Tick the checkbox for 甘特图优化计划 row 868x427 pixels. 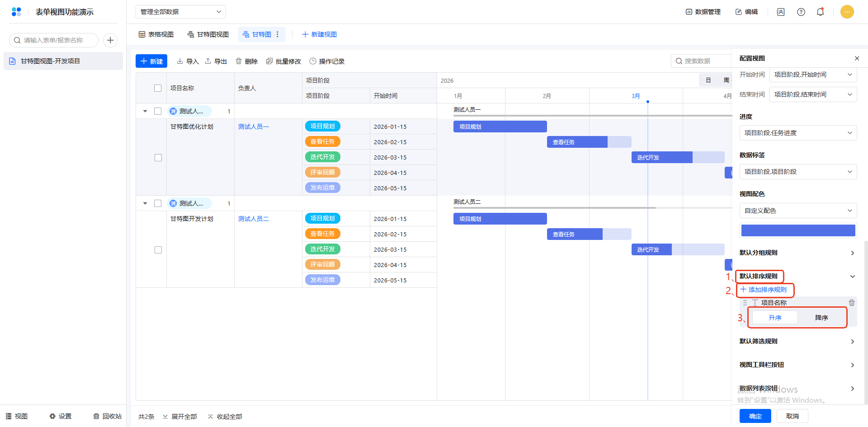(x=158, y=158)
